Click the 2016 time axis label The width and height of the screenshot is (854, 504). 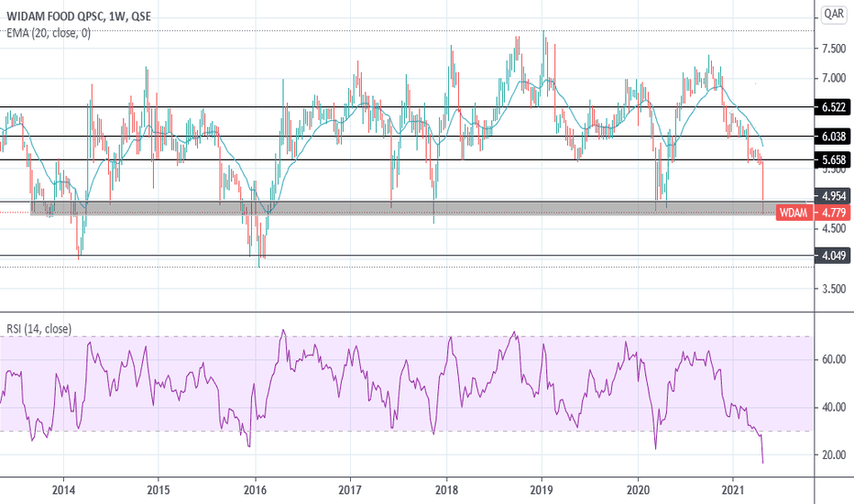click(255, 490)
